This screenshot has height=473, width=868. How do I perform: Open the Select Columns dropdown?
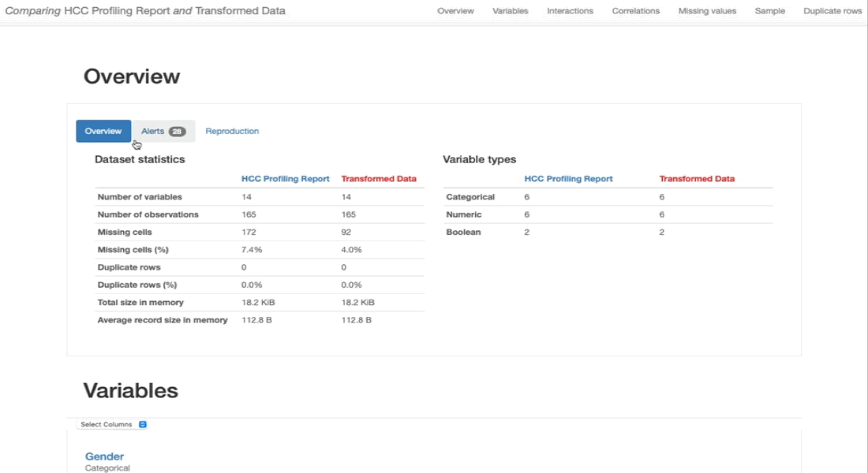tap(112, 424)
